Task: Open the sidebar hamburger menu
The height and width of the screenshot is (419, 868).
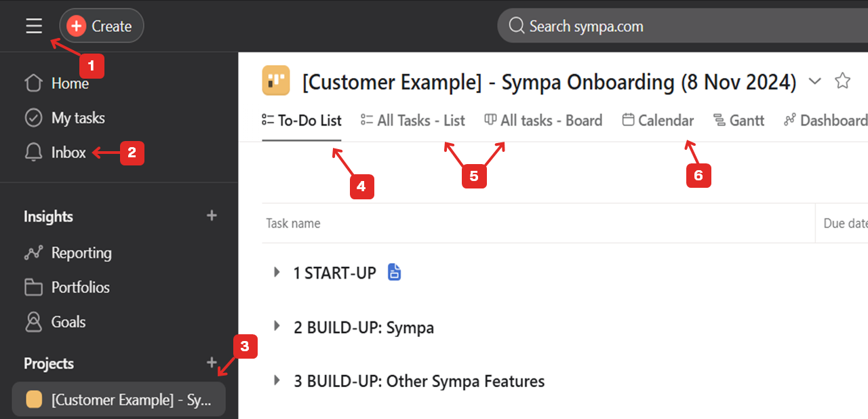Action: (x=33, y=26)
